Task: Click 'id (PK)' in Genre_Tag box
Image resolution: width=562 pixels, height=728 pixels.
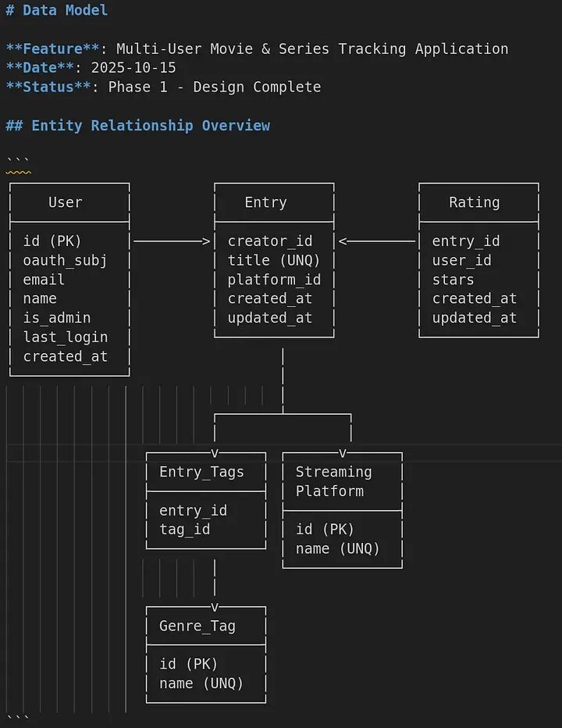Action: (188, 665)
